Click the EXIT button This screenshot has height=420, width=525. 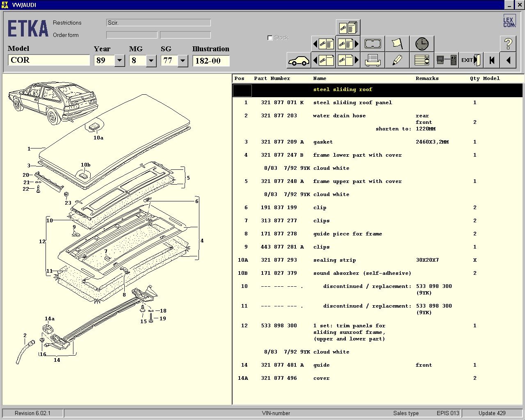coord(470,61)
